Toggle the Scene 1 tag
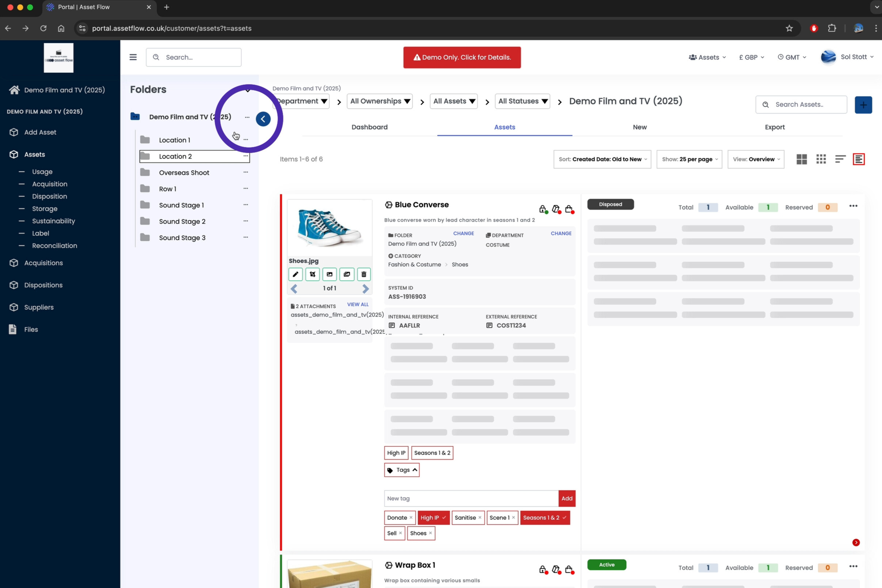This screenshot has width=882, height=588. [502, 518]
